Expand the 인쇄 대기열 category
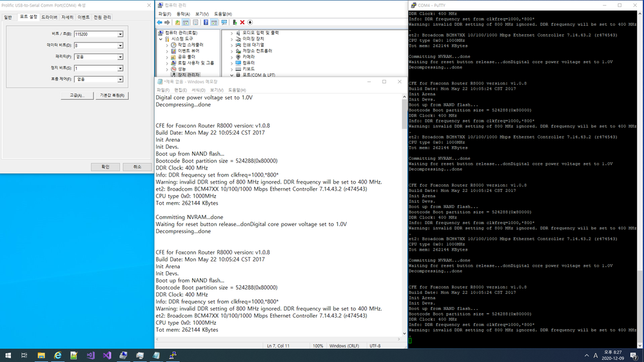The width and height of the screenshot is (644, 362). [x=231, y=44]
